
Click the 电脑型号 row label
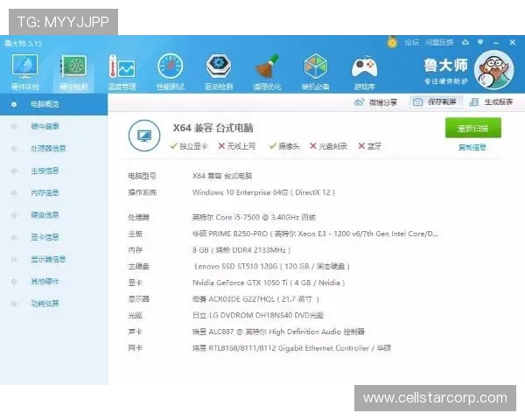(x=142, y=176)
